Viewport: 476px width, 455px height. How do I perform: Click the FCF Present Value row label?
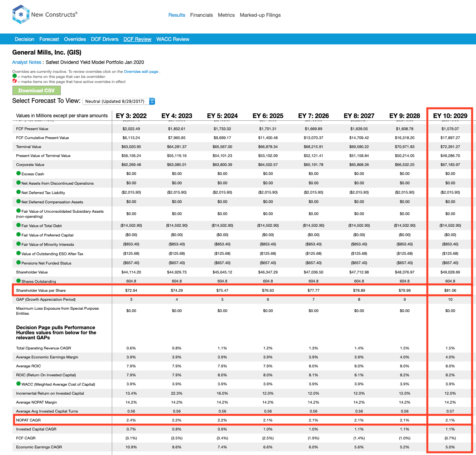coord(32,129)
